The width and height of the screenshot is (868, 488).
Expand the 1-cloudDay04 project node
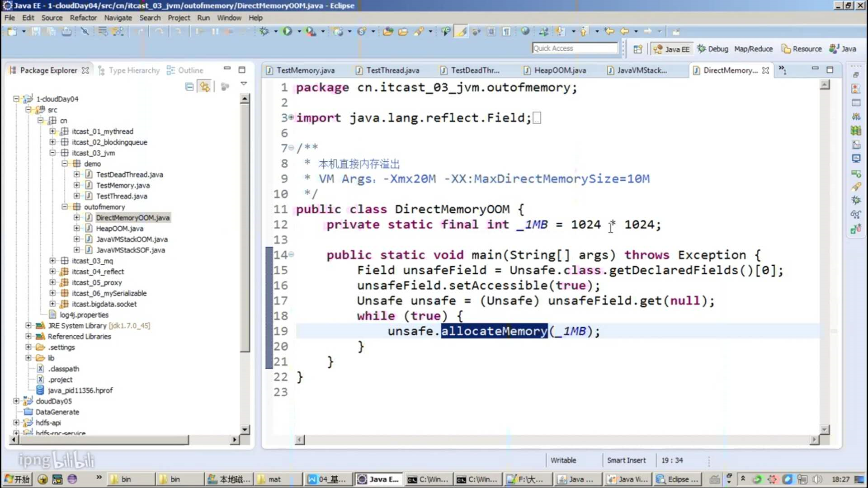pos(16,99)
